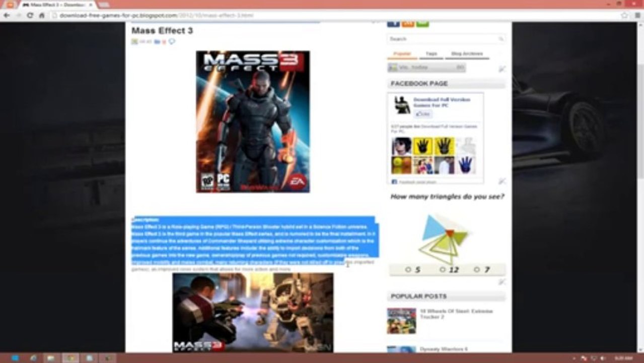The height and width of the screenshot is (363, 644).
Task: Click the sidebar Search field
Action: pos(446,39)
